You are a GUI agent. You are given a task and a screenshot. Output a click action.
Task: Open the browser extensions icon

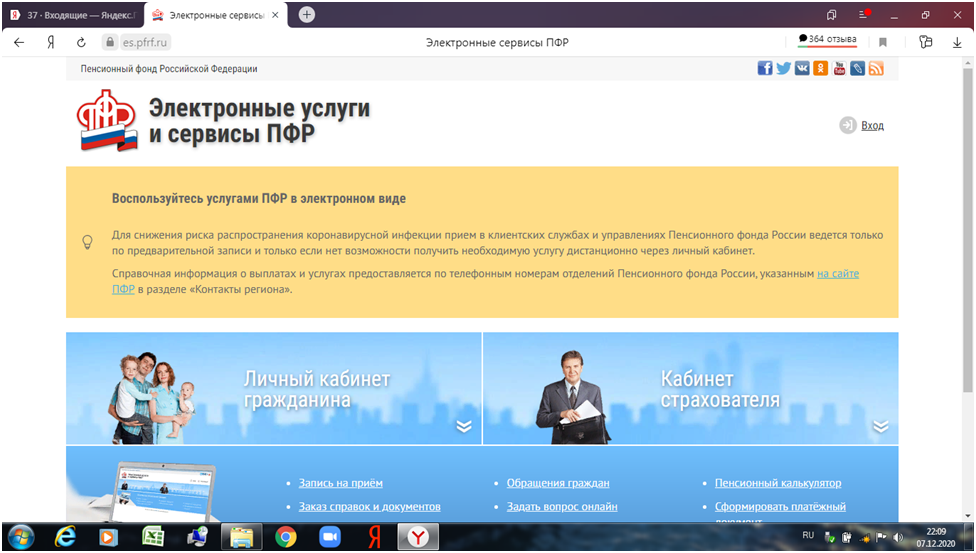[x=926, y=42]
